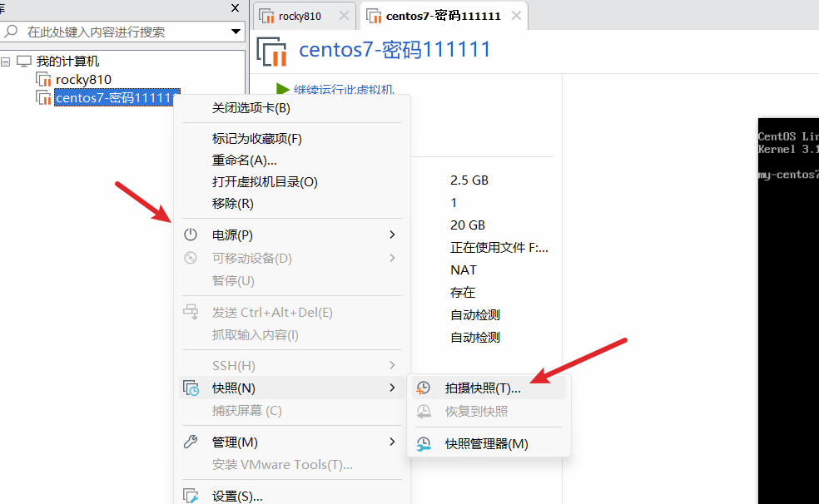Screen dimensions: 819x504
Task: Select centos7-密码111111 in library tree
Action: (117, 97)
